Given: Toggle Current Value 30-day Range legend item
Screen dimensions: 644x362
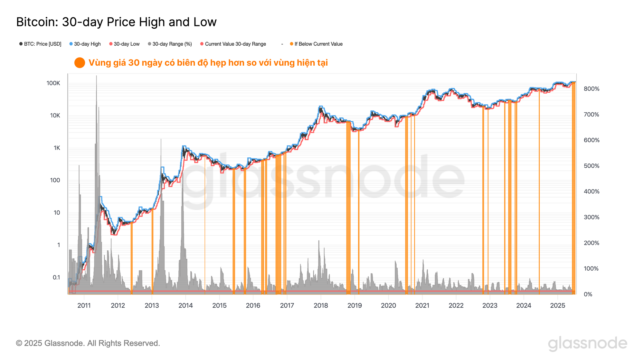Looking at the screenshot, I should tap(233, 44).
